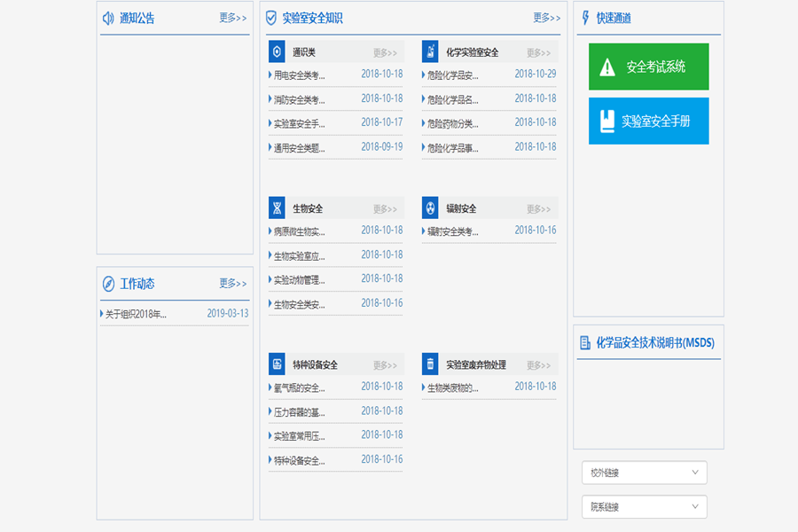The width and height of the screenshot is (798, 532).
Task: Click the 化学品安全技术说明书 document icon
Action: click(x=585, y=342)
